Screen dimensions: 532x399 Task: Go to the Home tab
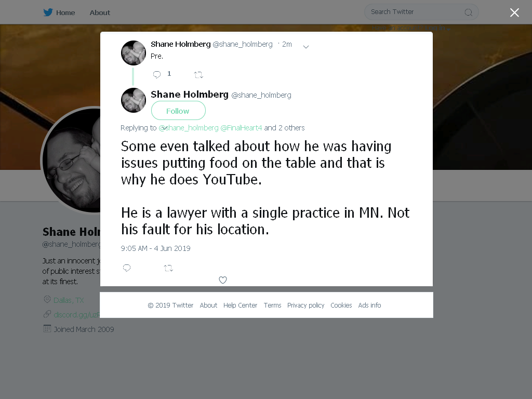pos(65,12)
